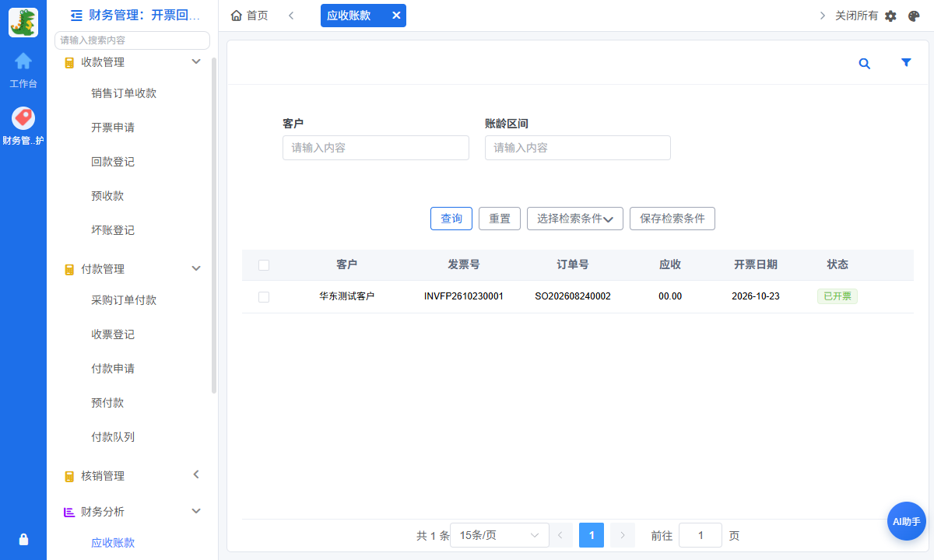Viewport: 934px width, 560px height.
Task: Switch to the 首页 tab
Action: 250,16
